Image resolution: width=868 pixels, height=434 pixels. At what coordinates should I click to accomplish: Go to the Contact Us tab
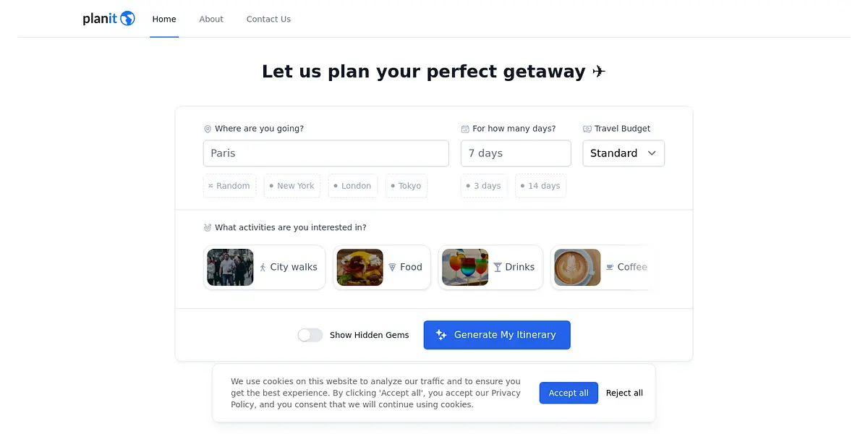point(268,20)
